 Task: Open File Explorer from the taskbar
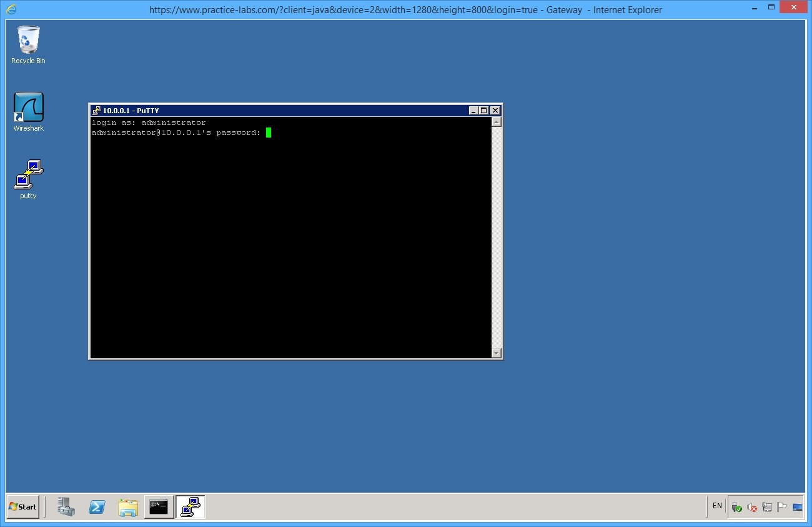128,507
